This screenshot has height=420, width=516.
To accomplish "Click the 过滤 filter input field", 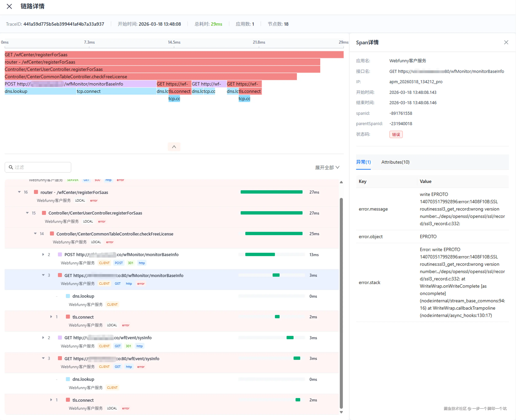I will click(41, 167).
